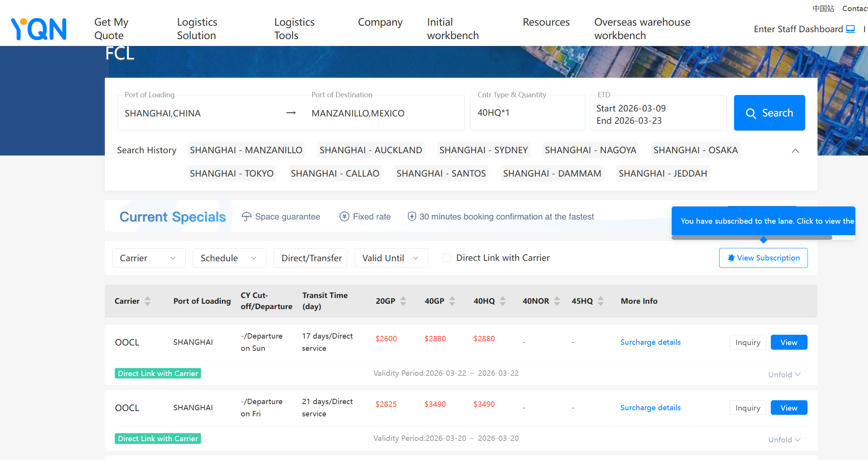Click the Port of Destination input field
Screen dimensions: 868x460
(387, 113)
